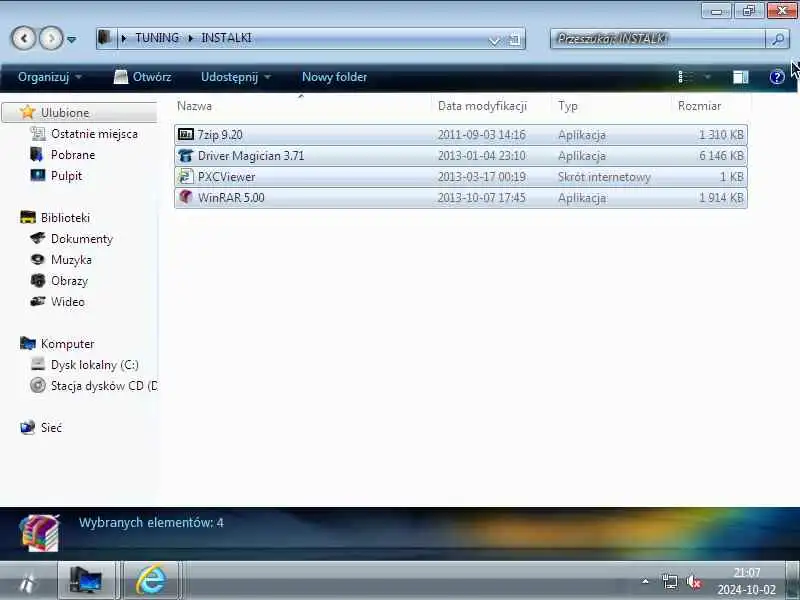The height and width of the screenshot is (600, 800).
Task: Open Stacja dysków CD drive
Action: (104, 386)
